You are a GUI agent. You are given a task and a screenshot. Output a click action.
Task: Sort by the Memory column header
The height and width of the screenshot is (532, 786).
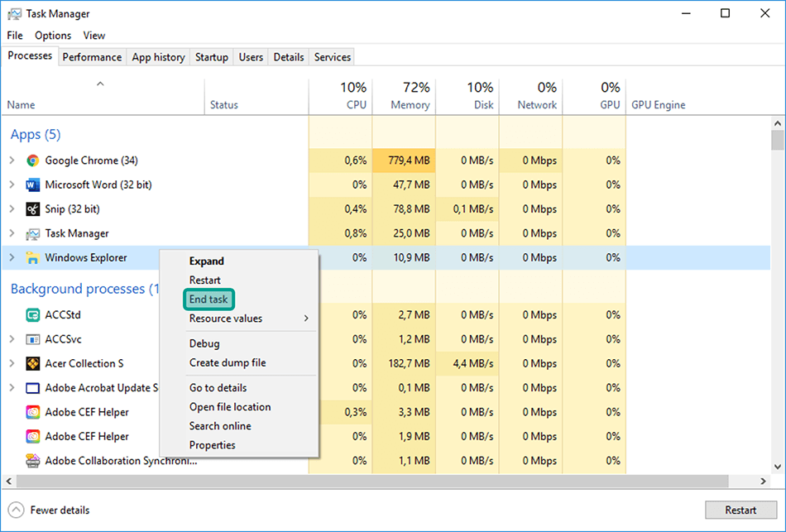(x=404, y=97)
